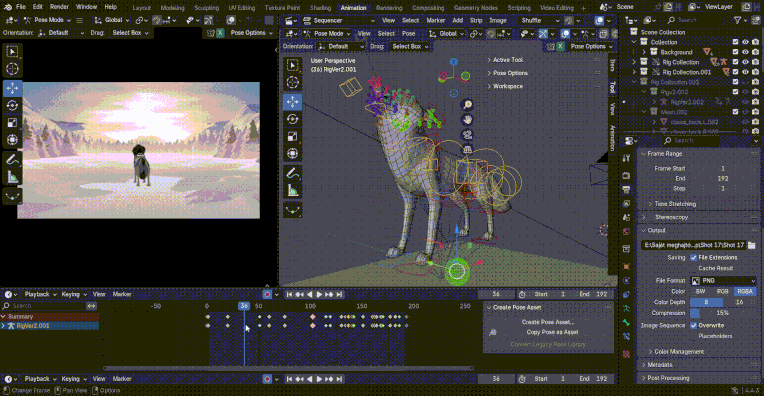Click Copy Pose as Asset button
Image resolution: width=764 pixels, height=396 pixels.
point(552,332)
